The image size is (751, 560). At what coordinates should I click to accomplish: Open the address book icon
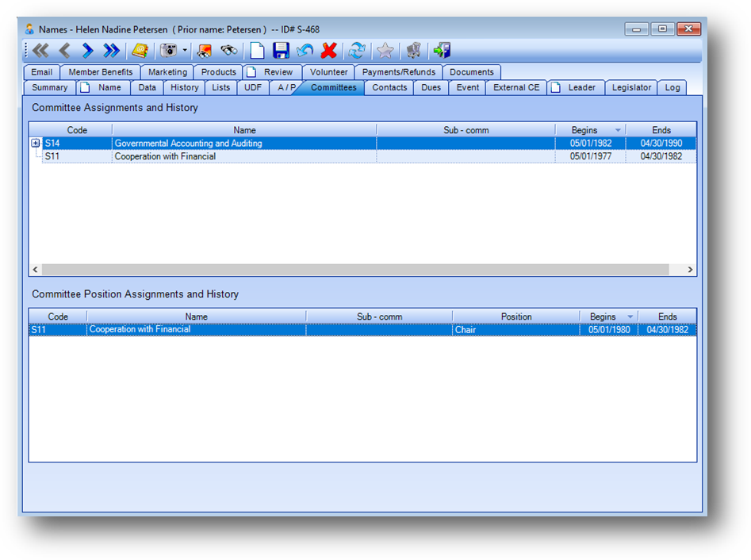coord(140,50)
